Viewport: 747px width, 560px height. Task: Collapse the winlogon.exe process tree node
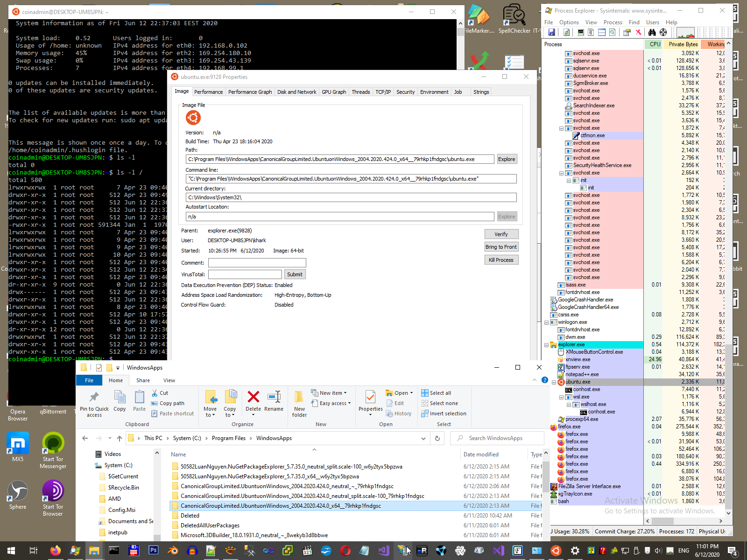pyautogui.click(x=546, y=322)
